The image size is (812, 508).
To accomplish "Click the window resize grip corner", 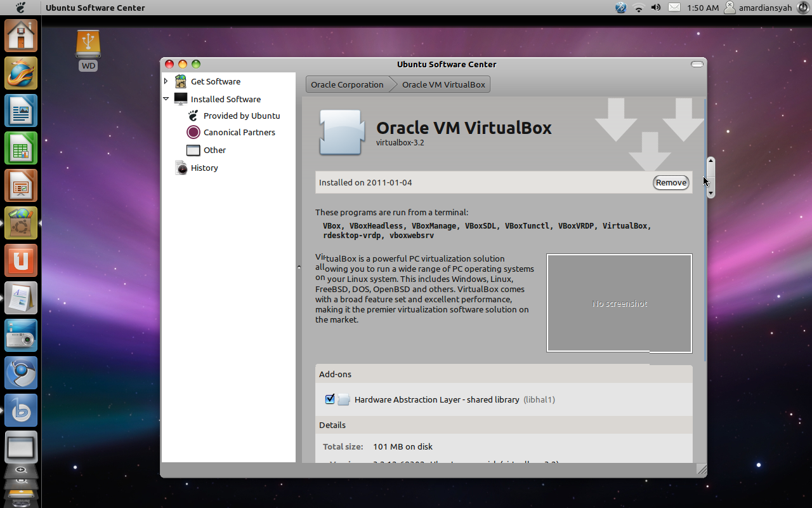I will coord(702,470).
